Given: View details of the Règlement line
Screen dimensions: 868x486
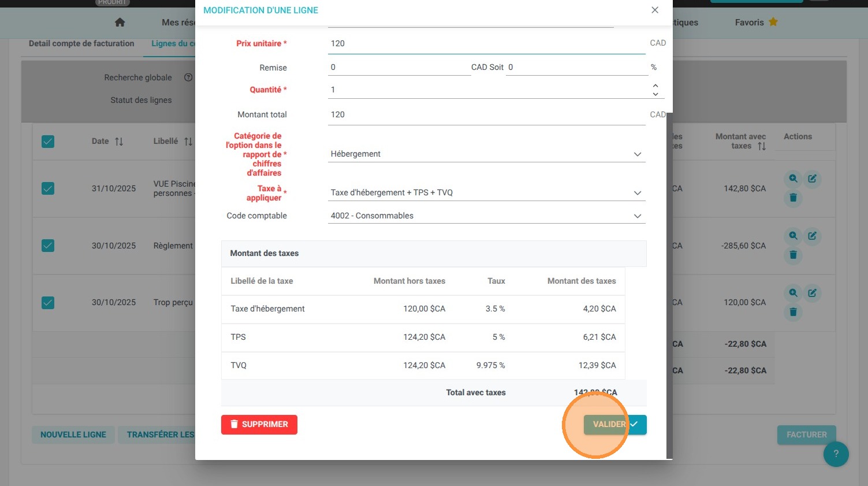Looking at the screenshot, I should [x=794, y=236].
